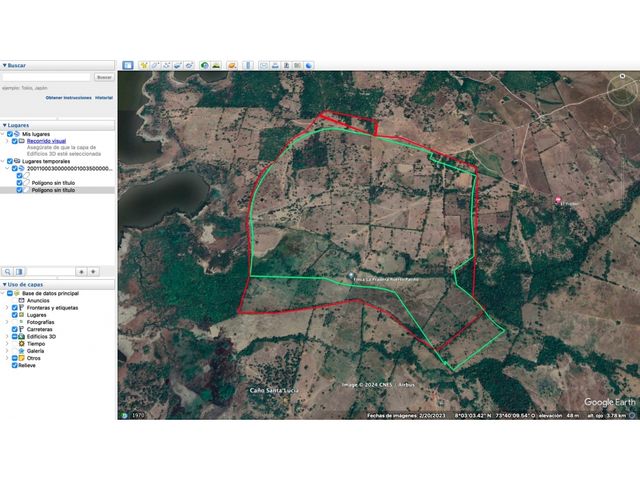The image size is (640, 480).
Task: Click the print toolbar icon
Action: coord(276,65)
